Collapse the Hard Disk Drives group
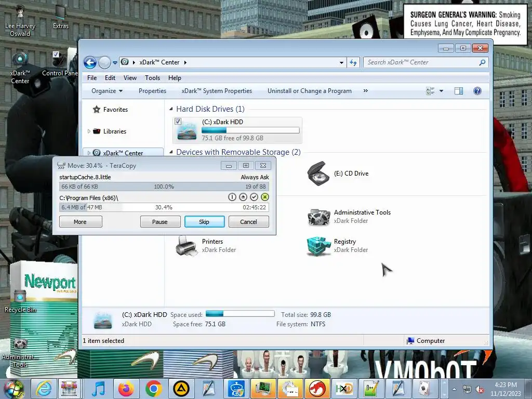 coord(171,109)
